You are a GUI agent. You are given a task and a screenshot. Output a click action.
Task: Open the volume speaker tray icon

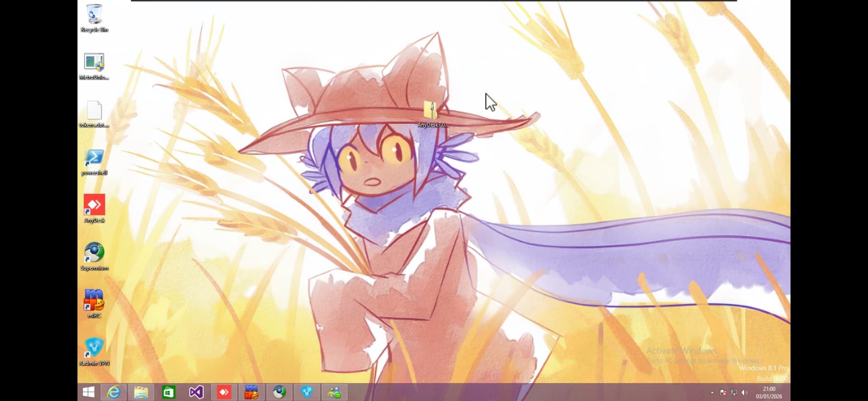745,392
